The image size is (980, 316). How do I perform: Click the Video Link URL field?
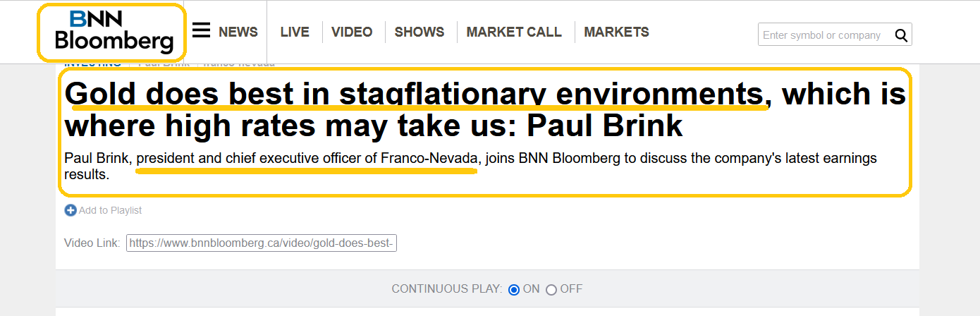coord(262,243)
